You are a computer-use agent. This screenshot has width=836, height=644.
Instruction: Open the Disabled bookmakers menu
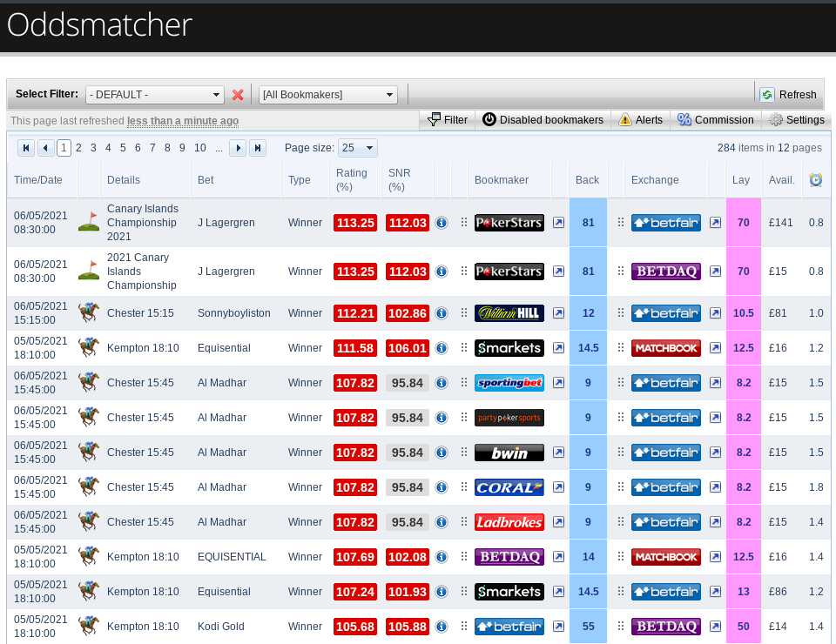[x=543, y=120]
